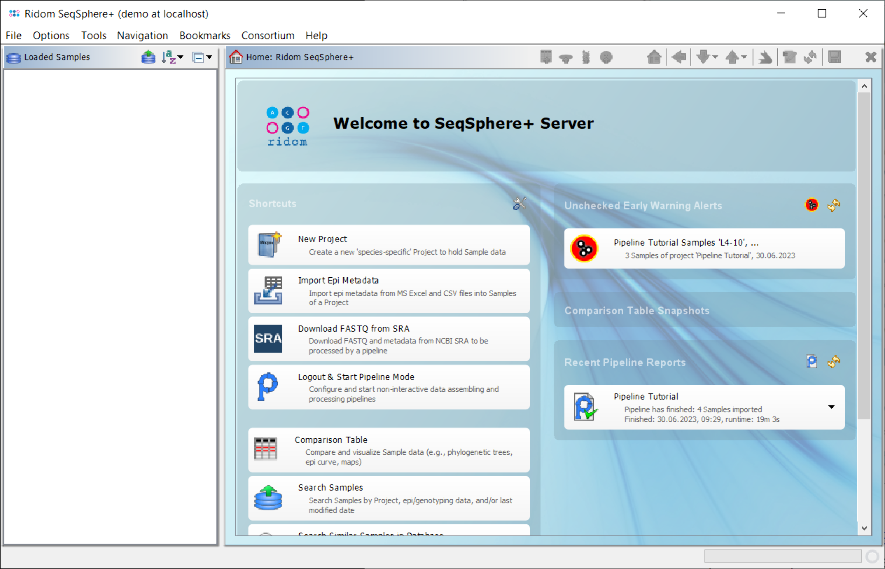Click the vertical scrollbar thumb of the home page
The width and height of the screenshot is (885, 569).
tap(864, 256)
